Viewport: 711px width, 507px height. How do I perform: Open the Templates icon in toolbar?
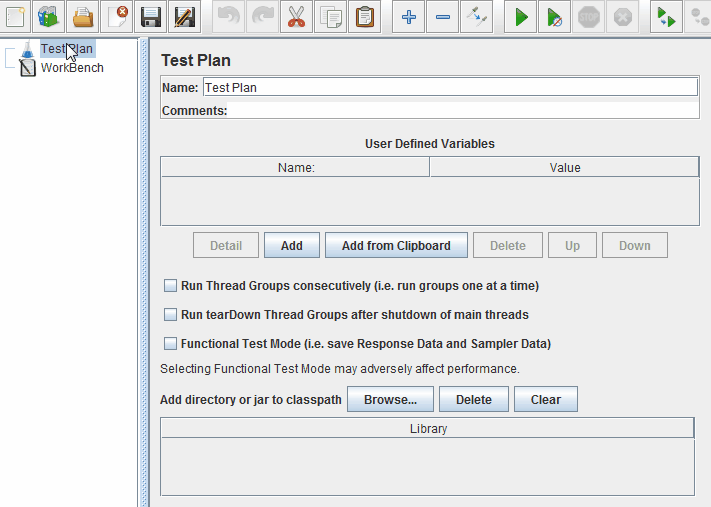[x=48, y=17]
